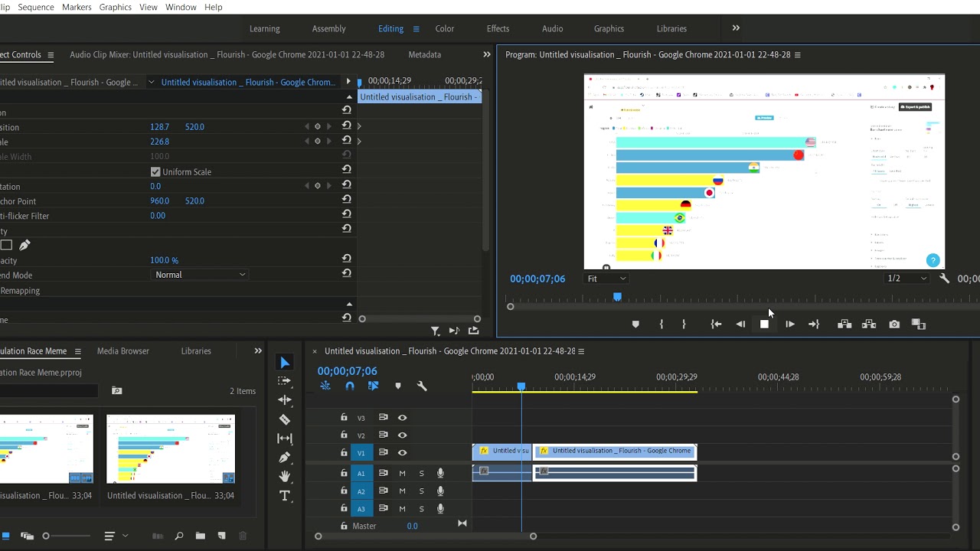Reset the Scale parameter
This screenshot has width=980, height=551.
point(347,141)
